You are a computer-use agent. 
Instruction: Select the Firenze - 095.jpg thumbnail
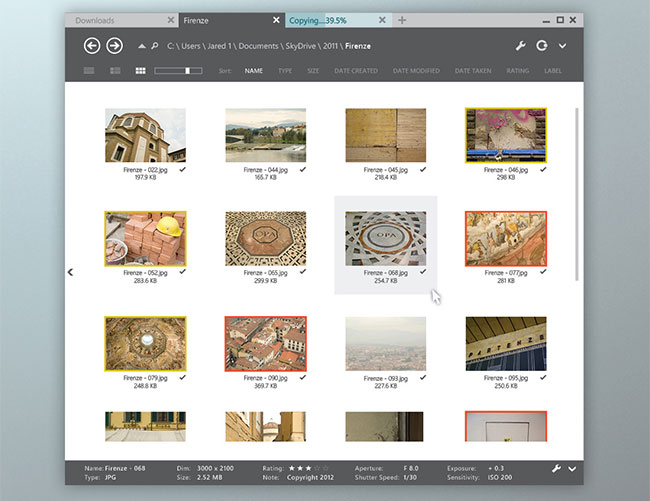506,344
